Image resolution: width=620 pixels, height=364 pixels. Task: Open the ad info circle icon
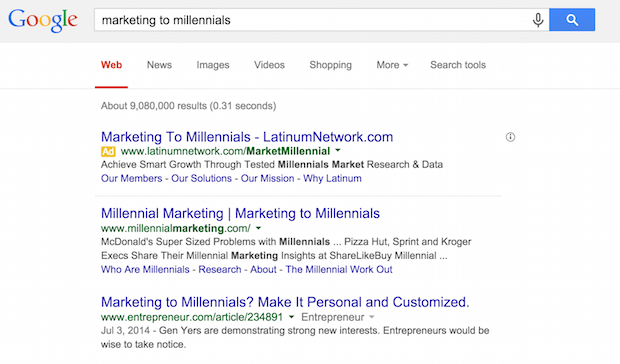point(510,137)
